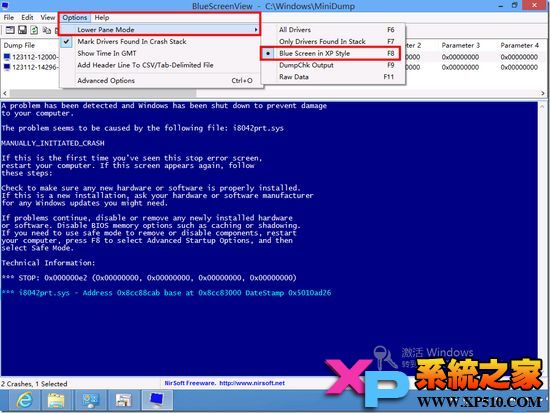Viewport: 550px width, 413px height.
Task: Open the Help menu
Action: (102, 18)
